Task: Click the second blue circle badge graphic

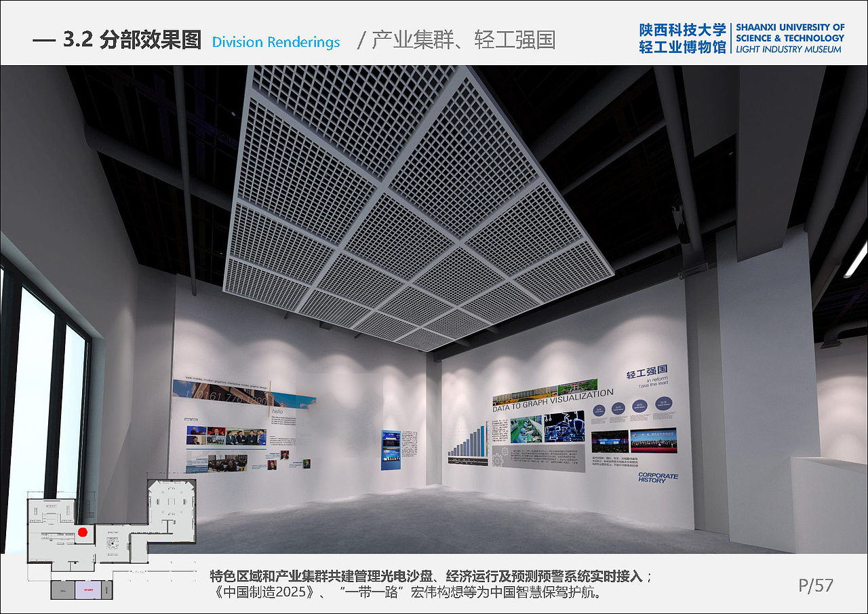Action: [618, 408]
